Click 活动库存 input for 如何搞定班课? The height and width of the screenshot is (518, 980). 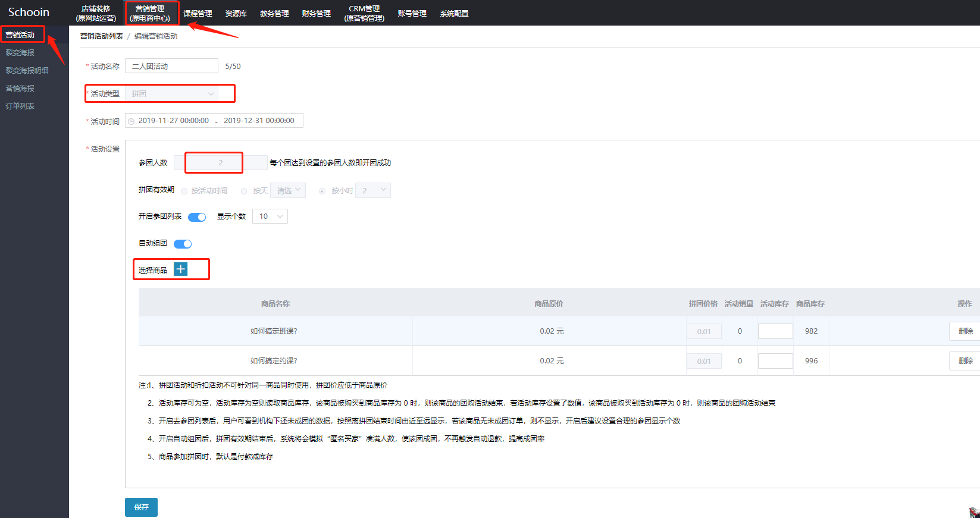[775, 331]
